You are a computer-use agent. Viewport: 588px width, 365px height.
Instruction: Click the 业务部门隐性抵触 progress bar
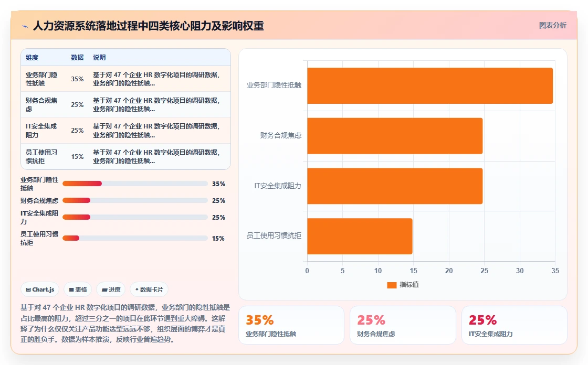click(135, 184)
